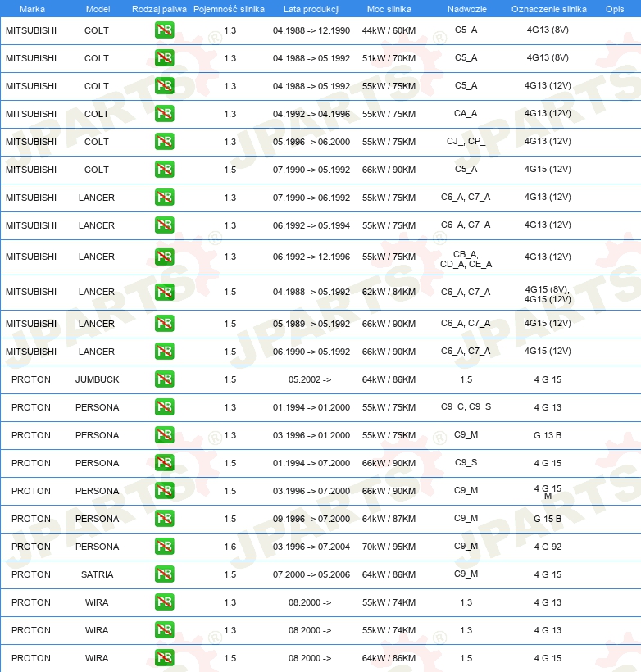Click the 05.1996 -> 06.2000 production dates
This screenshot has height=672, width=641.
(311, 142)
